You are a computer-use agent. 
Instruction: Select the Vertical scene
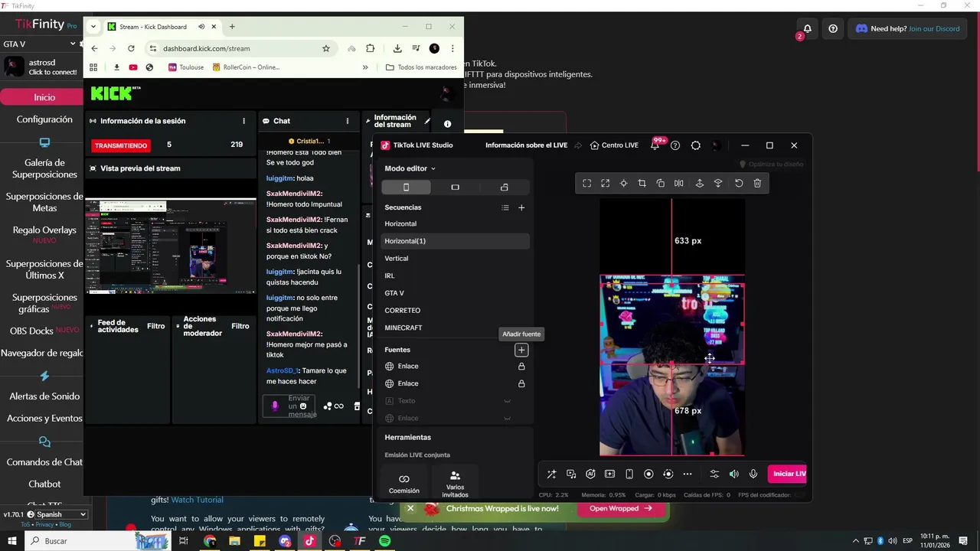[397, 259]
